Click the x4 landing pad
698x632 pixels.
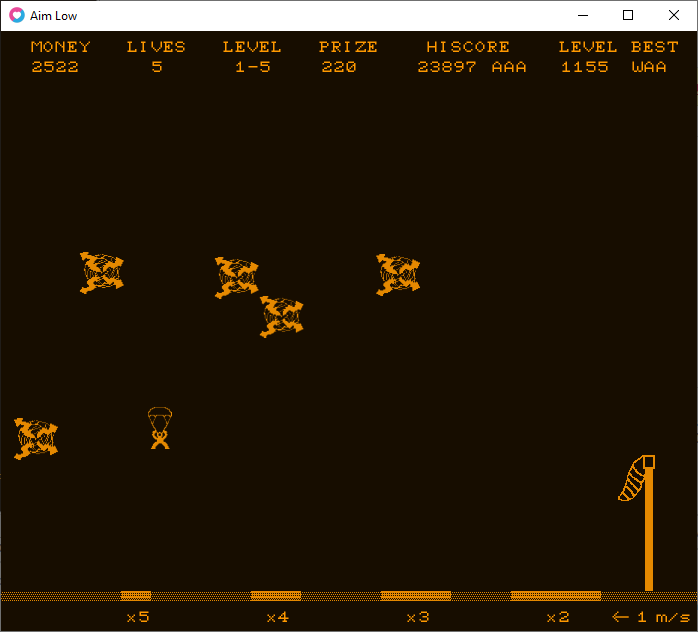[x=276, y=596]
